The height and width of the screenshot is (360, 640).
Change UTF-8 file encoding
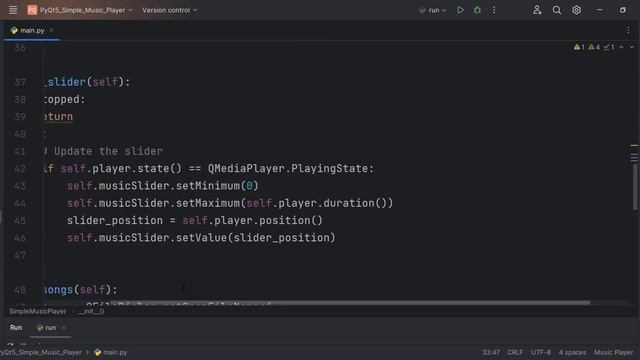coord(541,352)
